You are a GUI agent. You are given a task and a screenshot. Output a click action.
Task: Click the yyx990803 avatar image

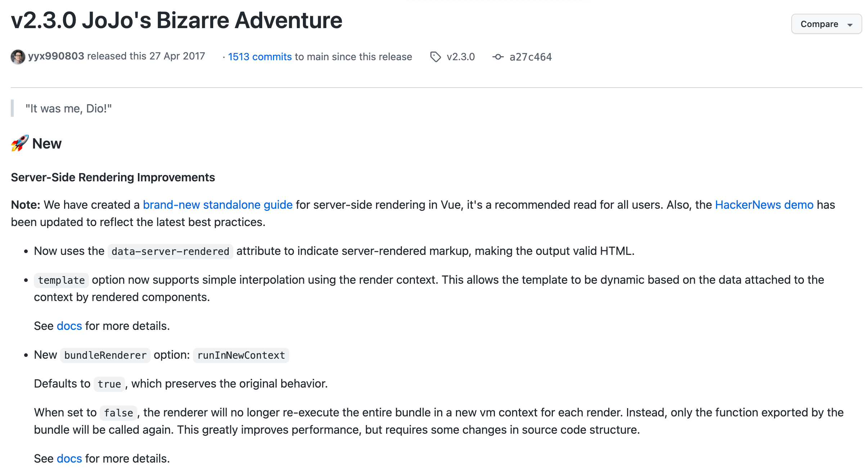click(x=18, y=57)
